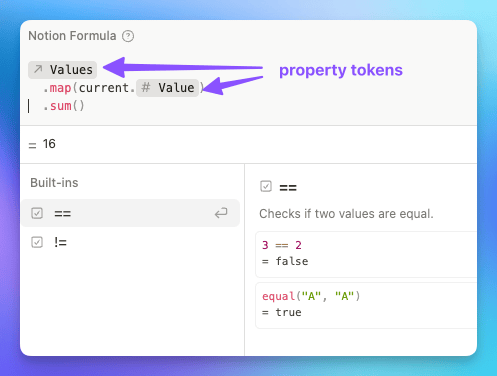Image resolution: width=497 pixels, height=376 pixels.
Task: Select the != built-in list item
Action: pyautogui.click(x=131, y=242)
